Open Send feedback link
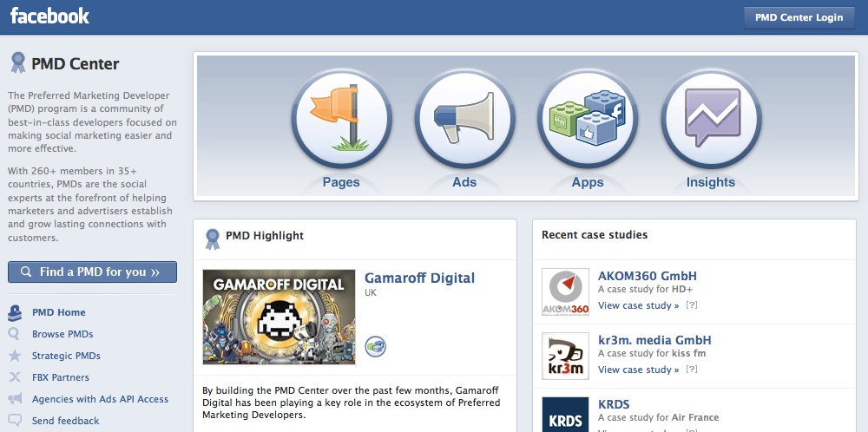Image resolution: width=868 pixels, height=432 pixels. pyautogui.click(x=66, y=421)
